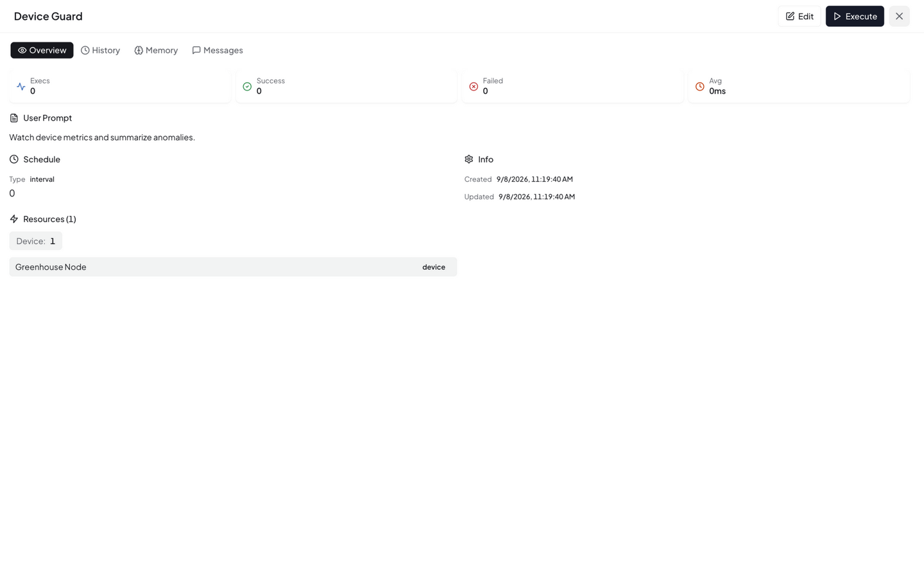Image resolution: width=924 pixels, height=578 pixels.
Task: Click the Device Guard title
Action: pos(48,16)
